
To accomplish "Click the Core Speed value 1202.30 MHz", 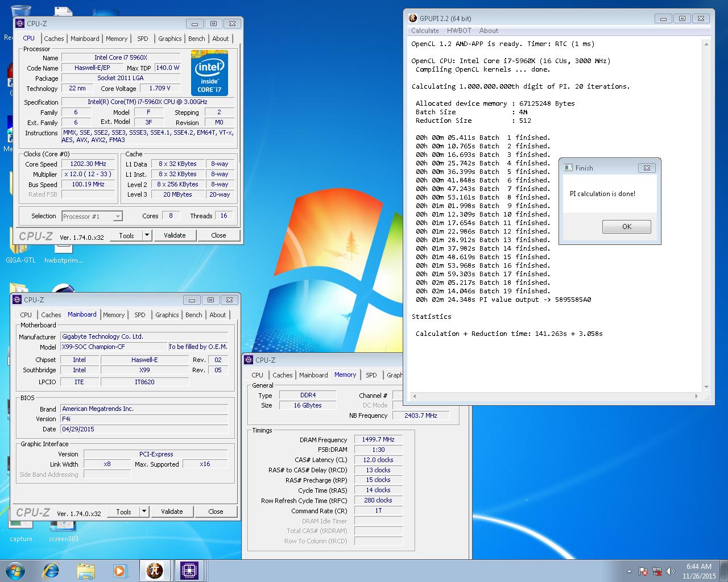I will tap(88, 164).
